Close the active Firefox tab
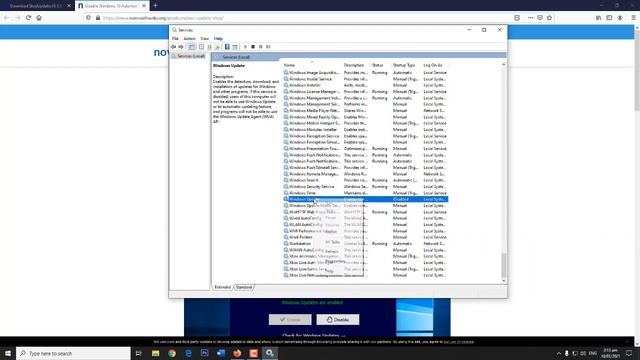Screen dimensions: 640x360 point(144,6)
